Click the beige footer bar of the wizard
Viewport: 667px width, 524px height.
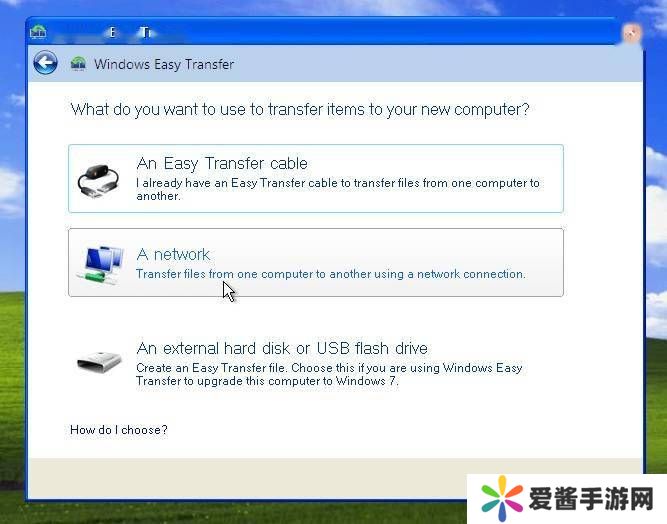click(247, 478)
